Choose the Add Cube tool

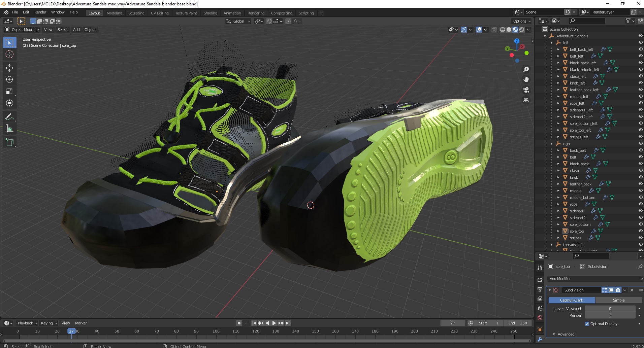coord(9,142)
